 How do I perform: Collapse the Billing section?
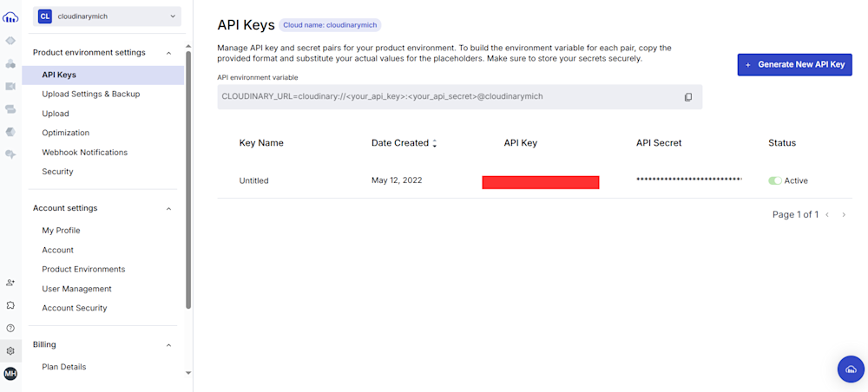pyautogui.click(x=169, y=345)
